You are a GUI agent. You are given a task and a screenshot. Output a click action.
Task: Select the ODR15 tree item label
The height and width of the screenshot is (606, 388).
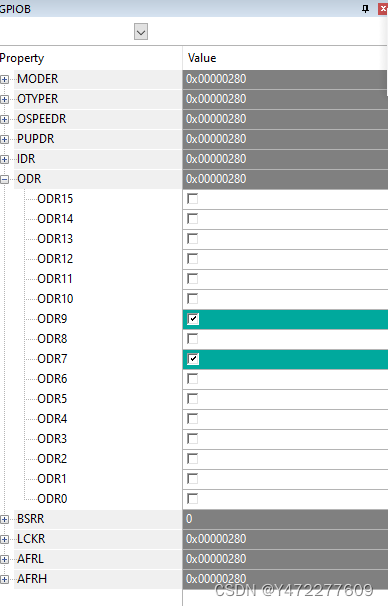(x=55, y=199)
